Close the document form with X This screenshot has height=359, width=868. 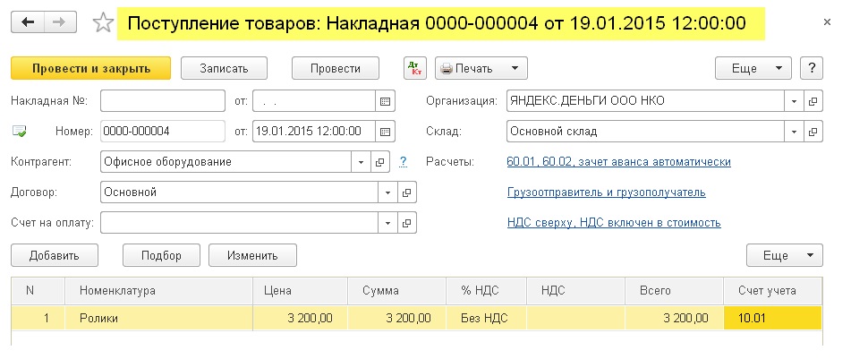[827, 22]
